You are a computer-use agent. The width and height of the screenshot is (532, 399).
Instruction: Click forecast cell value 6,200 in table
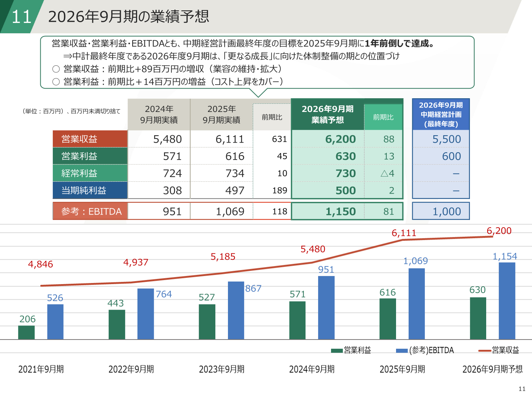pyautogui.click(x=340, y=139)
